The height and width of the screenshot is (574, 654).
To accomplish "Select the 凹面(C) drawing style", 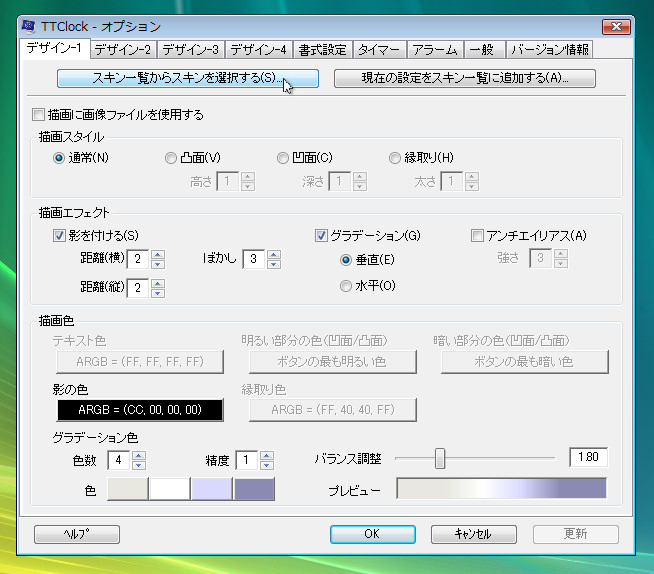I will [x=283, y=158].
